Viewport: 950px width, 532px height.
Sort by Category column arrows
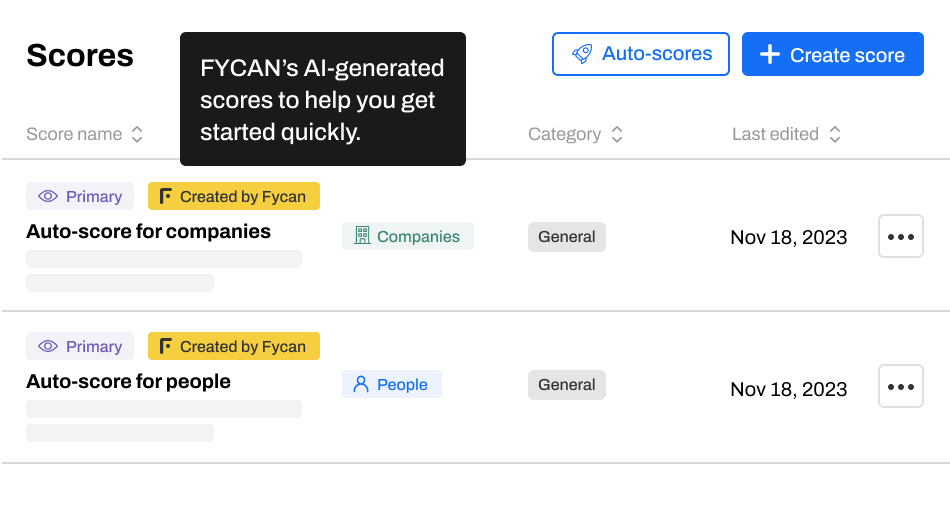pyautogui.click(x=617, y=134)
